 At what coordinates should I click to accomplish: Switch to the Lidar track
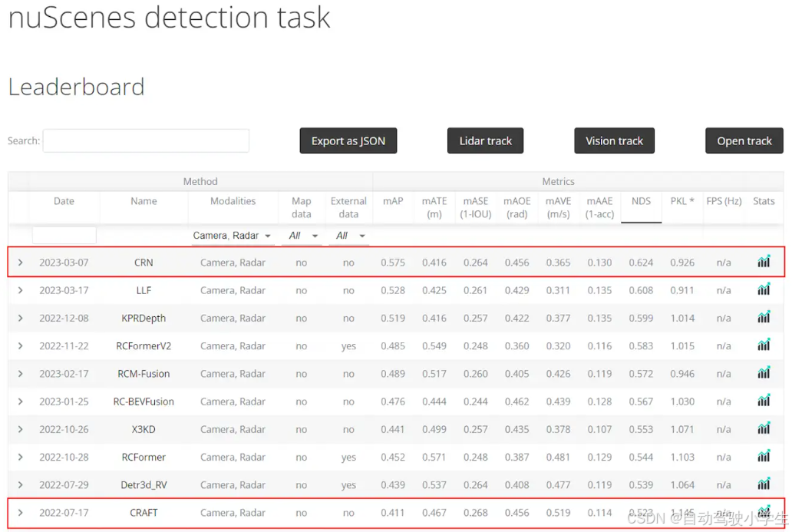click(485, 140)
